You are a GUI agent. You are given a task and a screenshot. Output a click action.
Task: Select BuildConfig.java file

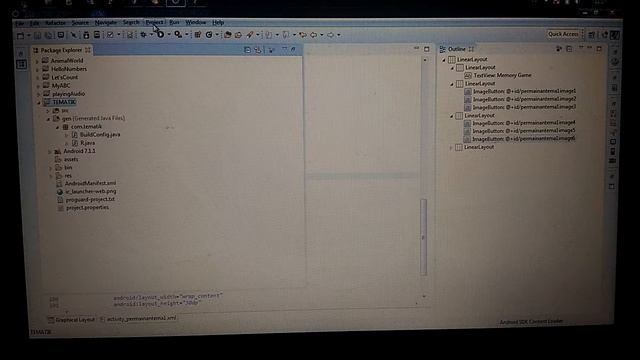coord(100,135)
